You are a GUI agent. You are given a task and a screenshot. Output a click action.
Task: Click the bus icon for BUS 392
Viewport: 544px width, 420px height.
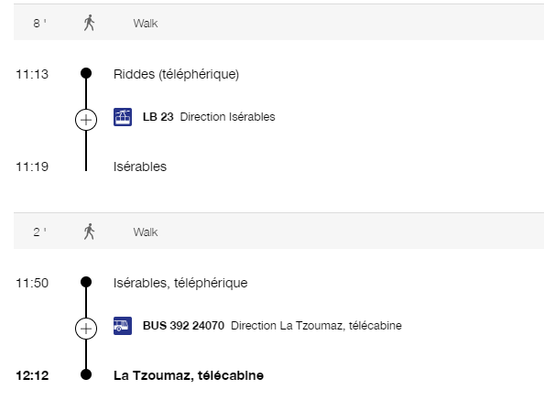pyautogui.click(x=122, y=326)
